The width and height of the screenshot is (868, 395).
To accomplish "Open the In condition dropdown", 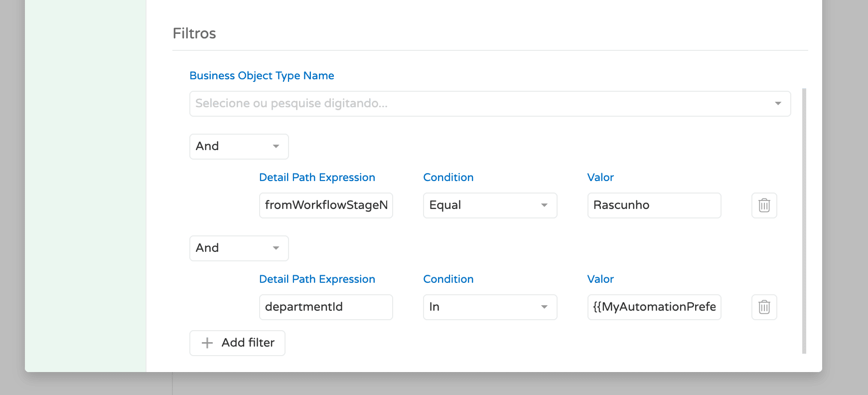I will pos(489,307).
